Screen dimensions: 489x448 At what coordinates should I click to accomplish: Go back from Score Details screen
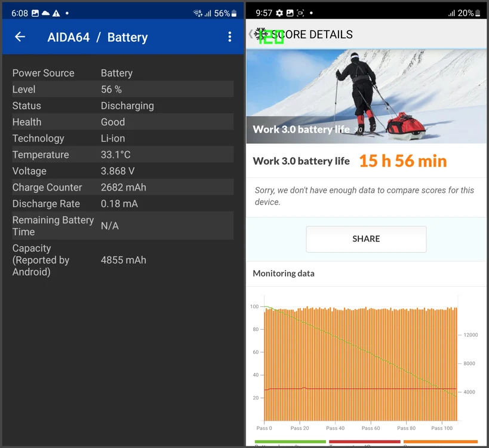point(250,34)
